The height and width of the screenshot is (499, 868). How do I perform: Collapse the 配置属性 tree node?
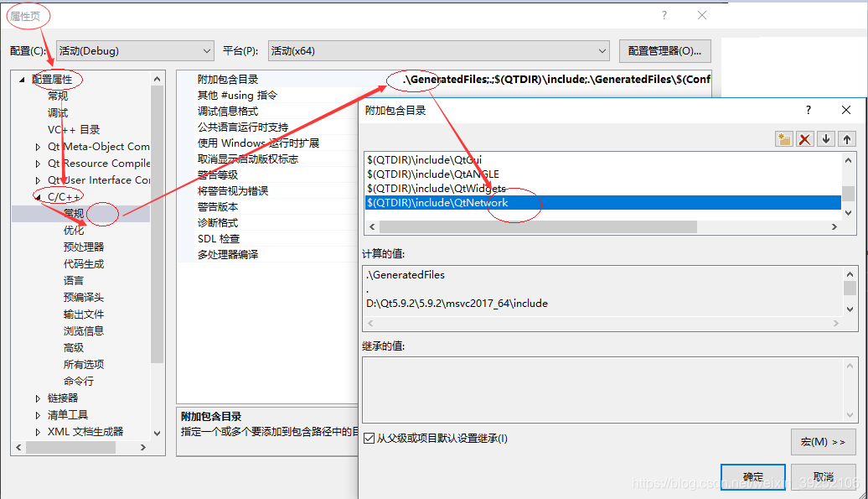[22, 80]
